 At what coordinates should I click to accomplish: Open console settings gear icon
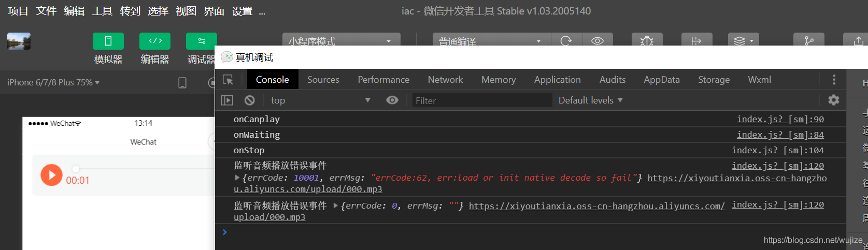coord(834,100)
